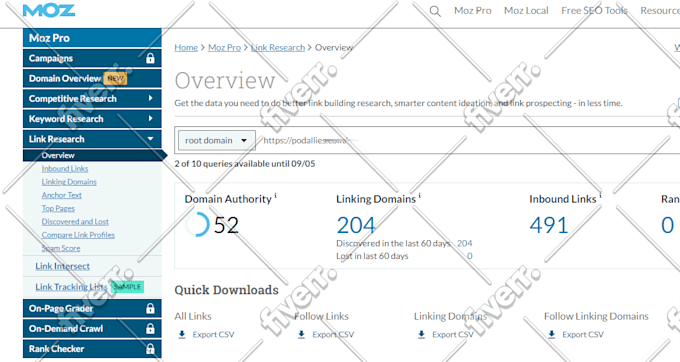
Task: Go to Link Research breadcrumb link
Action: pyautogui.click(x=278, y=47)
